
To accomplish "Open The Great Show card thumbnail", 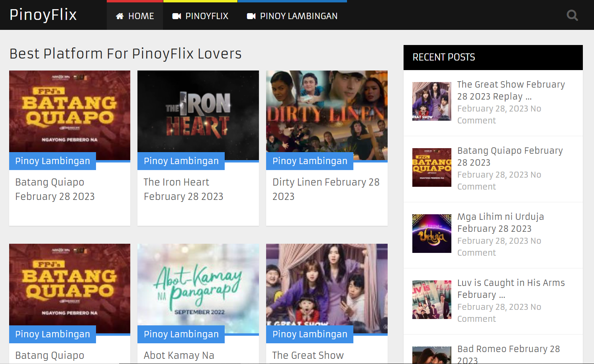I will point(327,289).
